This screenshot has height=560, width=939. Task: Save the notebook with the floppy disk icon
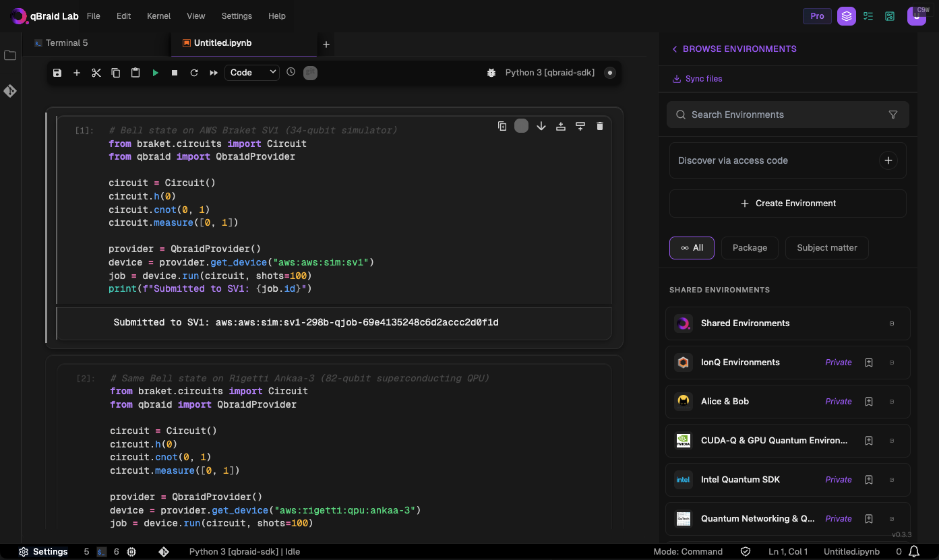pos(57,73)
